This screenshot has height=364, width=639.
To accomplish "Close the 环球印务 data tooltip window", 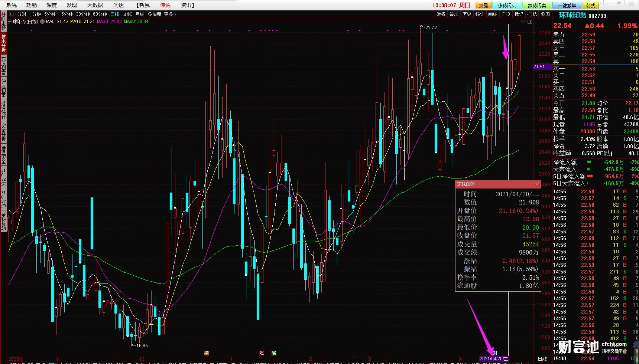I will point(537,184).
